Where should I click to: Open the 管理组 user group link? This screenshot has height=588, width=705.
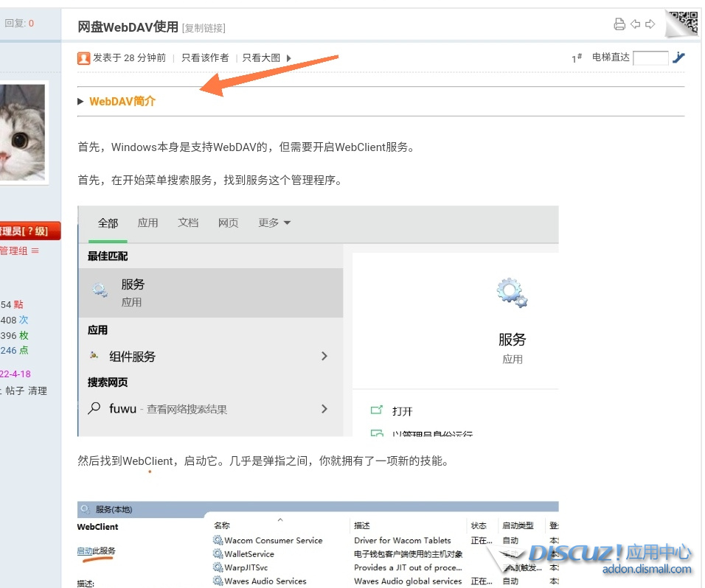13,251
